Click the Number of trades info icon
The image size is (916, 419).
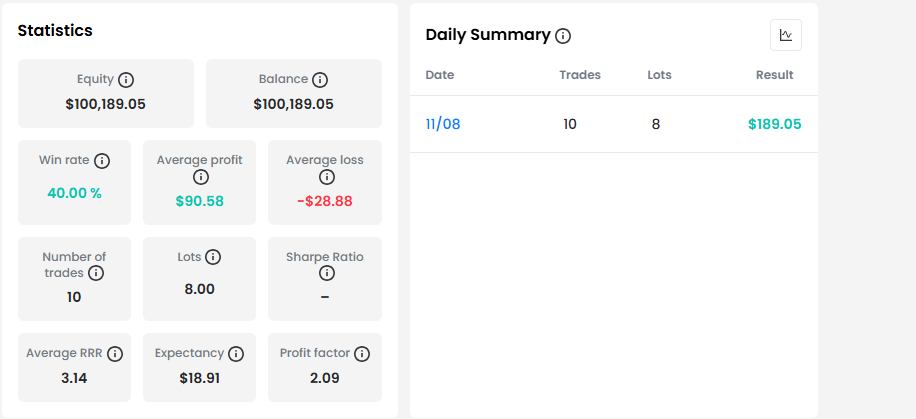tap(96, 273)
